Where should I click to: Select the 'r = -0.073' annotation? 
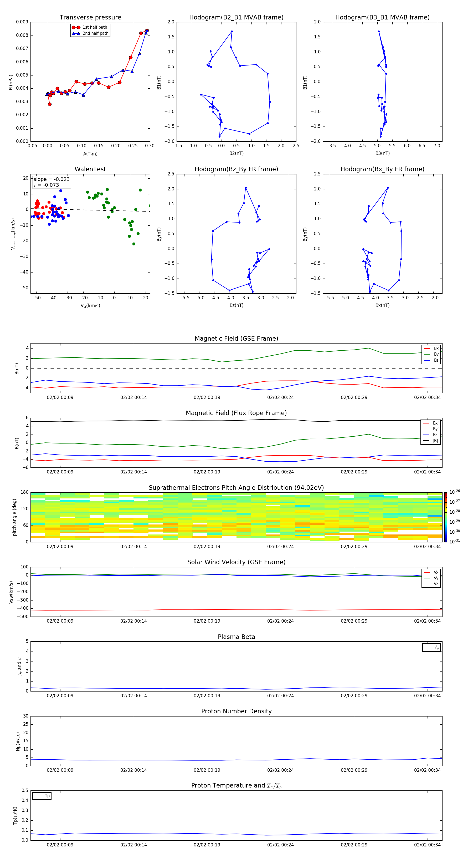pos(47,185)
